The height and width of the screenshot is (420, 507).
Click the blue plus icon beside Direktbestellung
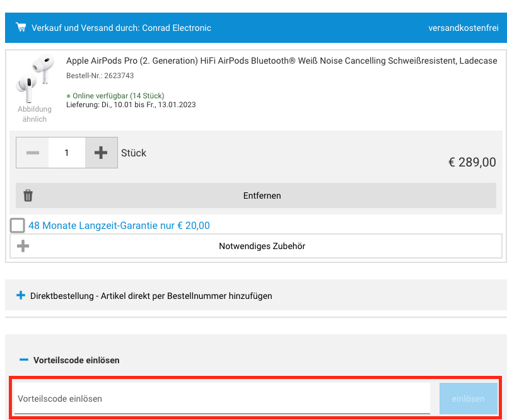coord(21,295)
